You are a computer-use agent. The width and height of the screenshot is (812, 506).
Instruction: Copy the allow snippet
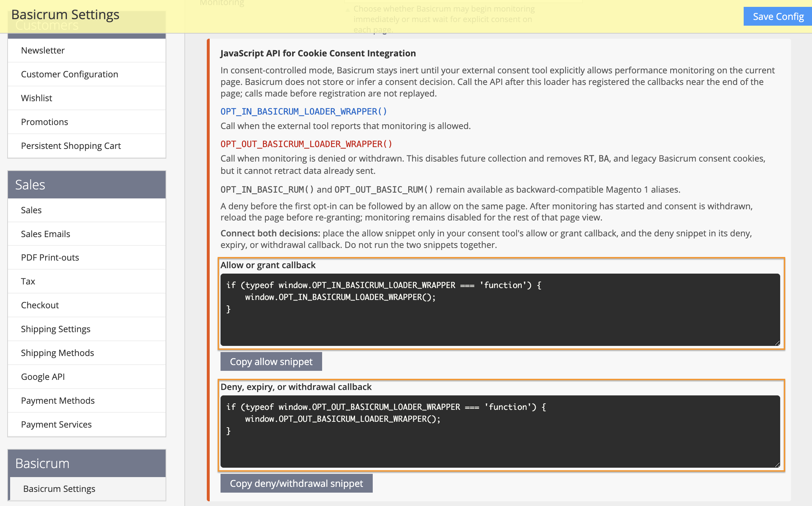click(271, 361)
